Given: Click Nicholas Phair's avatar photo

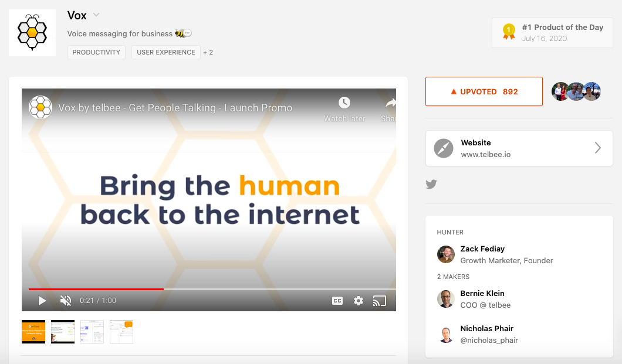Looking at the screenshot, I should click(x=446, y=334).
